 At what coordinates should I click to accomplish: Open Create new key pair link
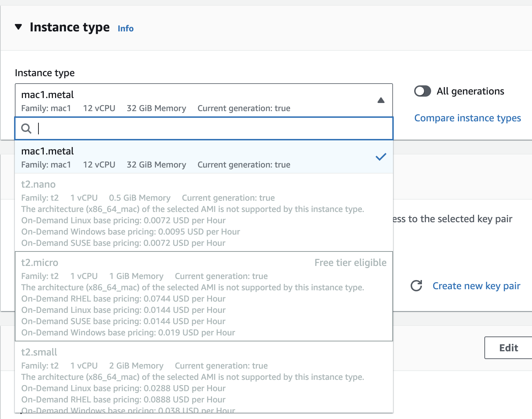pyautogui.click(x=476, y=286)
